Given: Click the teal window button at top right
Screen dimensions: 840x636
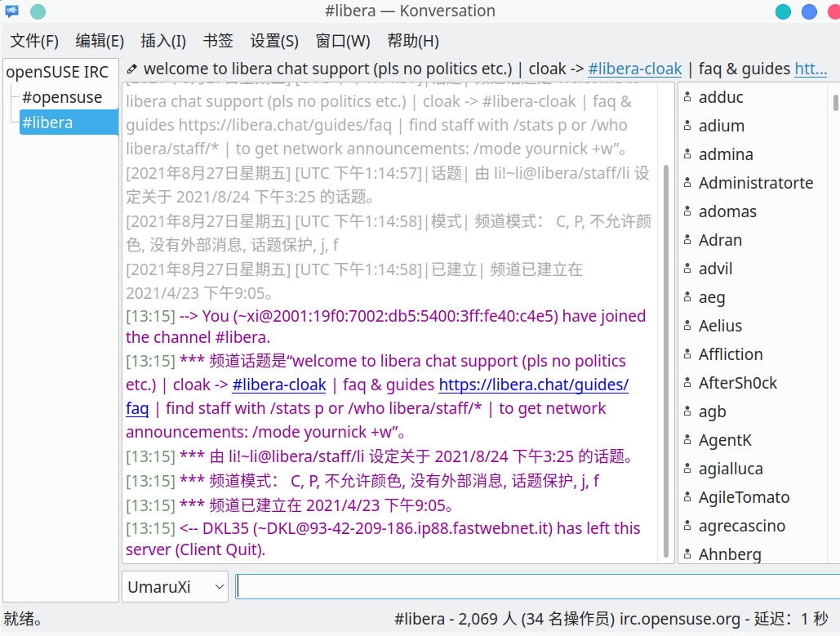Looking at the screenshot, I should coord(783,11).
